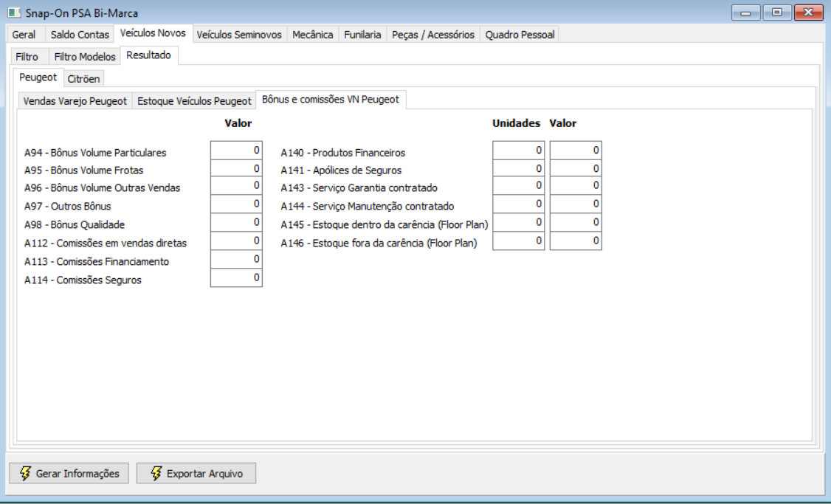The image size is (831, 504).
Task: Focus A140 Produtos Financeiros Unidades field
Action: click(x=518, y=151)
